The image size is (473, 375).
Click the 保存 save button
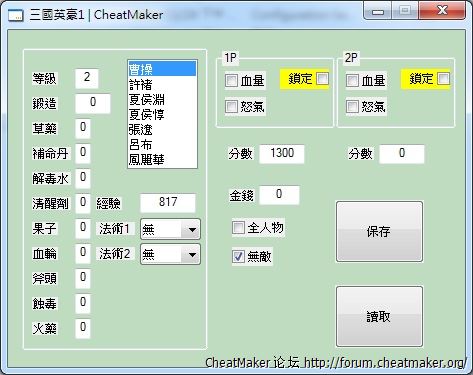379,231
